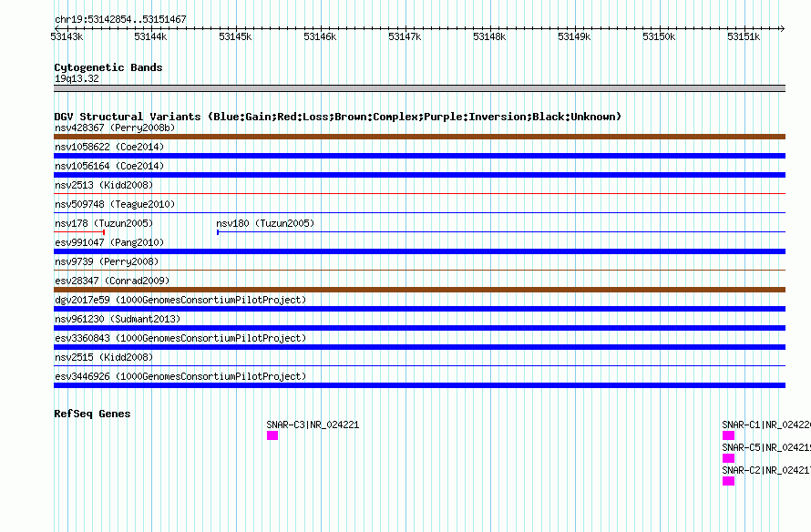This screenshot has width=811, height=532.
Task: Click the blue esv3360843 gain bar
Action: [x=419, y=347]
